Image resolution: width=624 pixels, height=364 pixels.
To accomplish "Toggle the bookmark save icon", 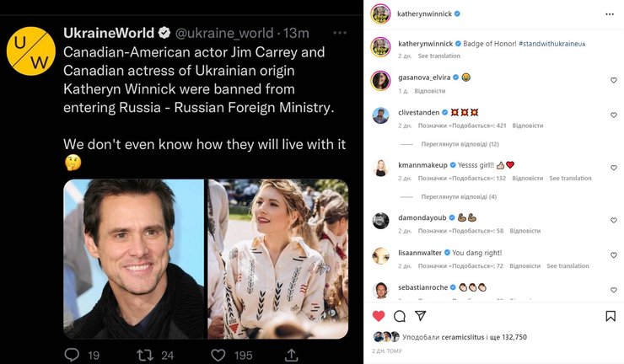I will pyautogui.click(x=611, y=316).
